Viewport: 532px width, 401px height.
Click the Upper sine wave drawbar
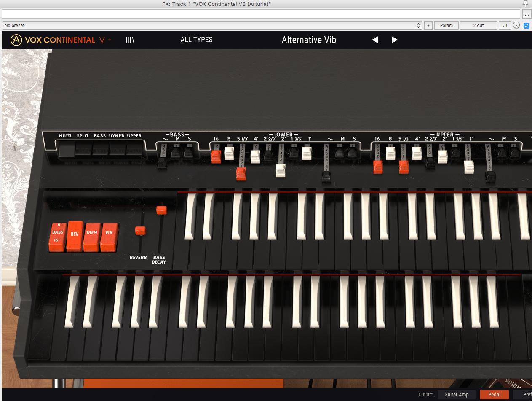(490, 177)
